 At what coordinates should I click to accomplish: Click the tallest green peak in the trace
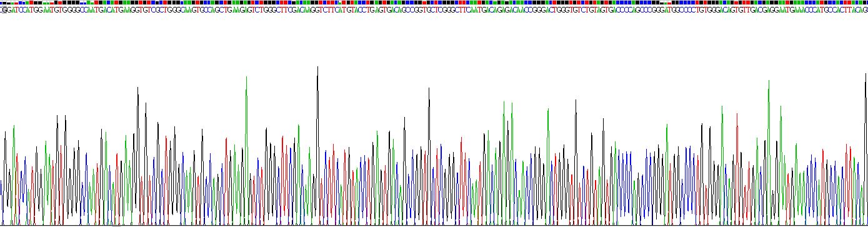(x=247, y=150)
